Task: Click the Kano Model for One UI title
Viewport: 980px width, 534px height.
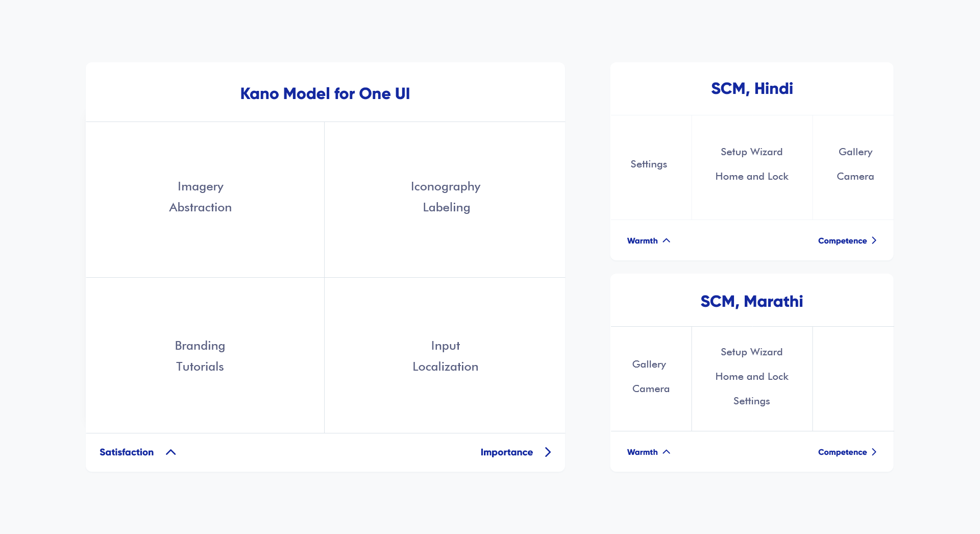Action: 325,93
